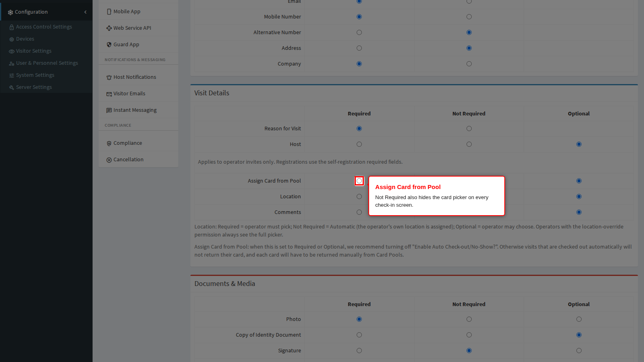644x362 pixels.
Task: Click the Required column header in Visit Details
Action: [359, 114]
